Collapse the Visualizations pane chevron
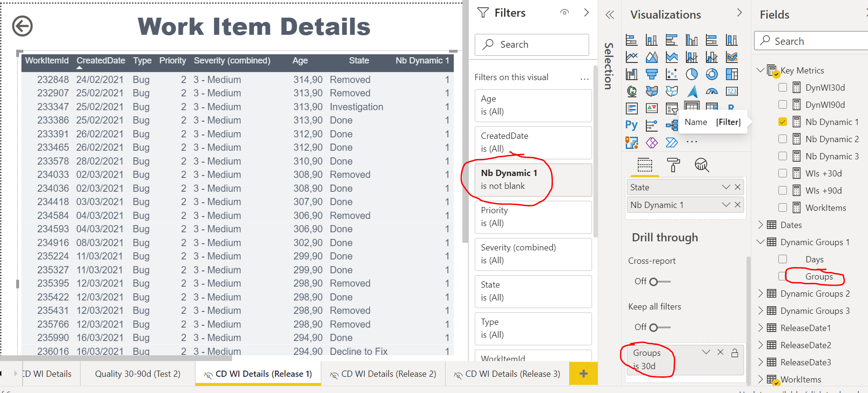The width and height of the screenshot is (868, 393). 739,12
